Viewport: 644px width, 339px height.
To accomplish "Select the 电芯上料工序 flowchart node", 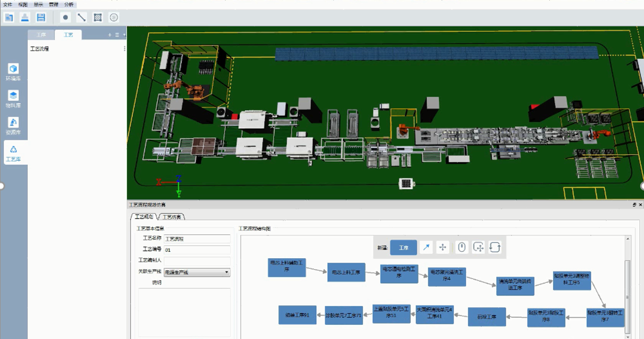I will point(347,273).
